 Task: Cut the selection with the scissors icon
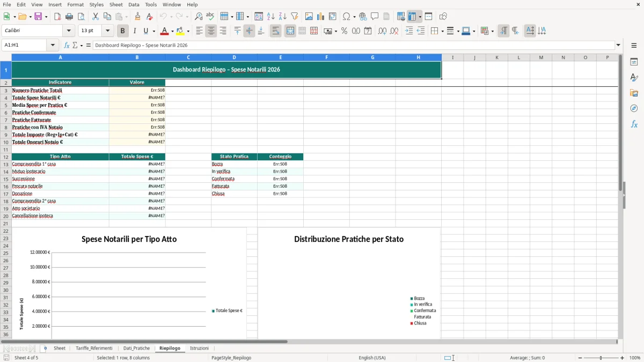(96, 17)
